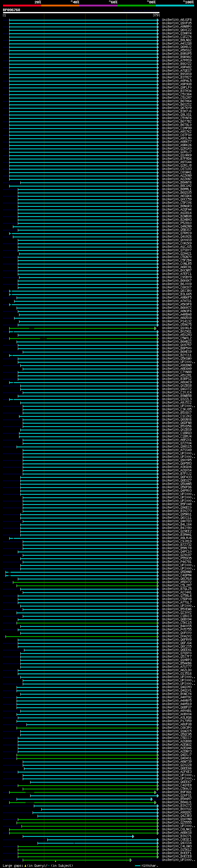The height and width of the screenshot is (868, 197).
Task: Select hit label UniRef100_Q4PM03
Action: click(177, 491)
